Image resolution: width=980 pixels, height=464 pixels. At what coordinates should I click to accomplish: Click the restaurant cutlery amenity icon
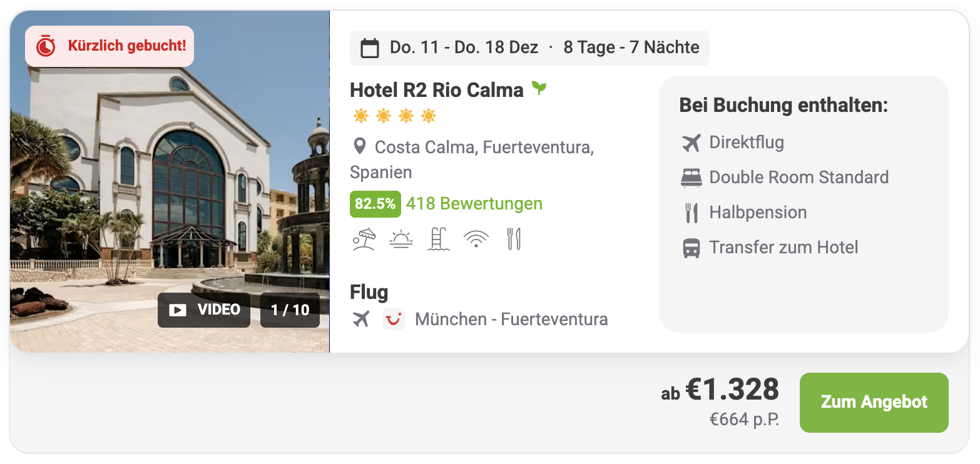[x=514, y=240]
